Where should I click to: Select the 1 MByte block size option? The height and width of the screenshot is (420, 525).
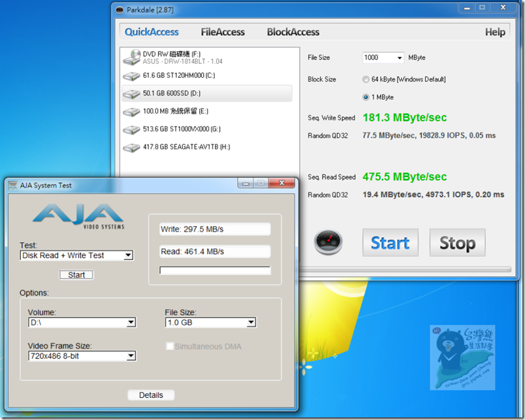coord(366,97)
